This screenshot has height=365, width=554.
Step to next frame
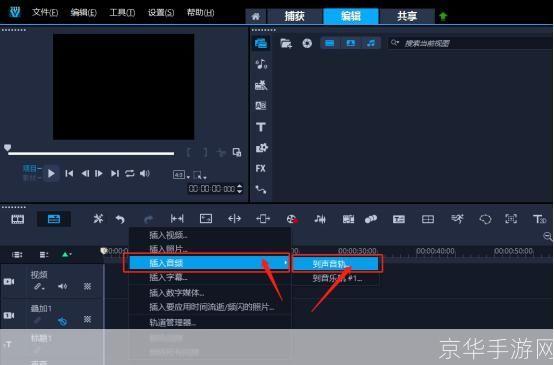(x=99, y=173)
